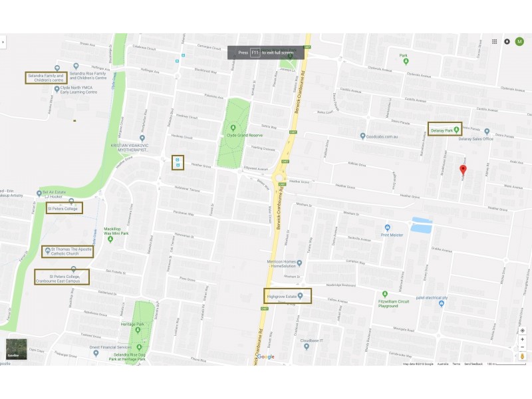
Task: Click the Goodcabs.com.au location pin
Action: coord(362,136)
